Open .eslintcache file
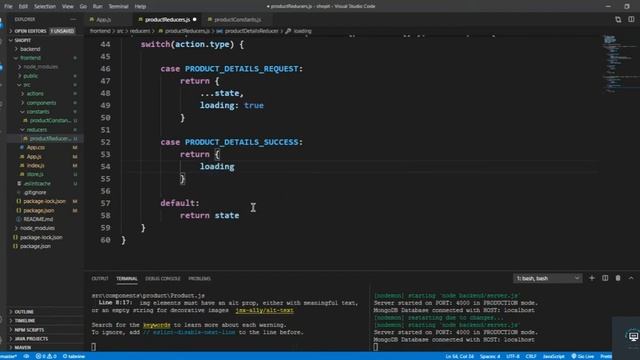 [37, 184]
